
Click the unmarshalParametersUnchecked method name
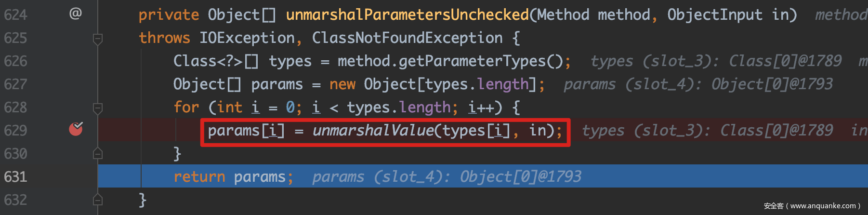pos(407,15)
